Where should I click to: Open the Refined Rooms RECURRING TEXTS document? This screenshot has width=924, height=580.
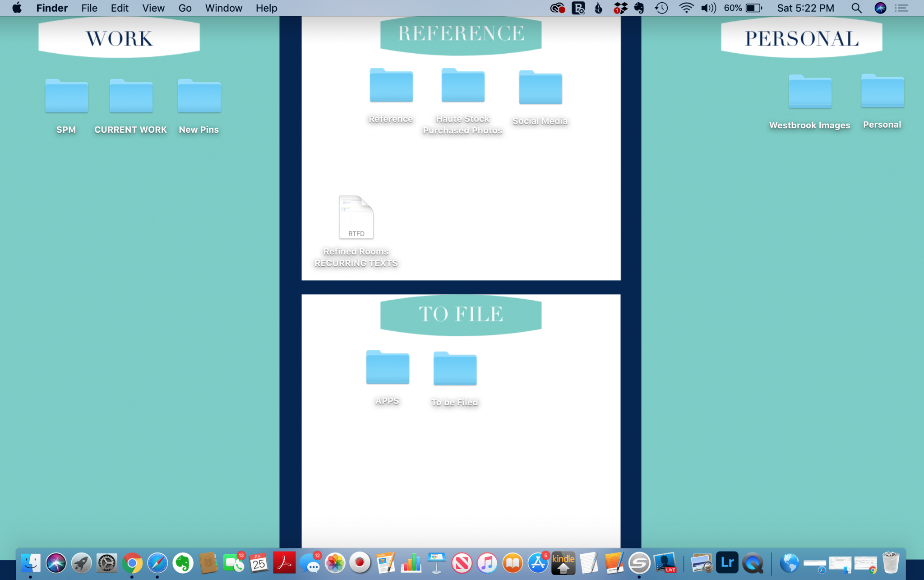pos(356,218)
